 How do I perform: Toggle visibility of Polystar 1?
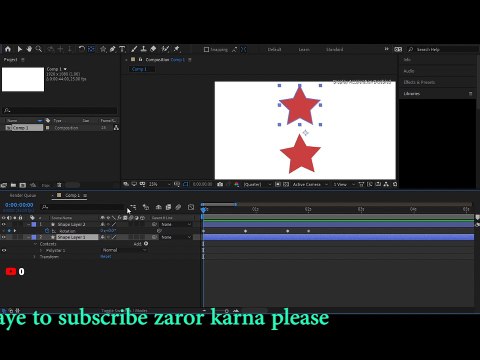tap(4, 250)
